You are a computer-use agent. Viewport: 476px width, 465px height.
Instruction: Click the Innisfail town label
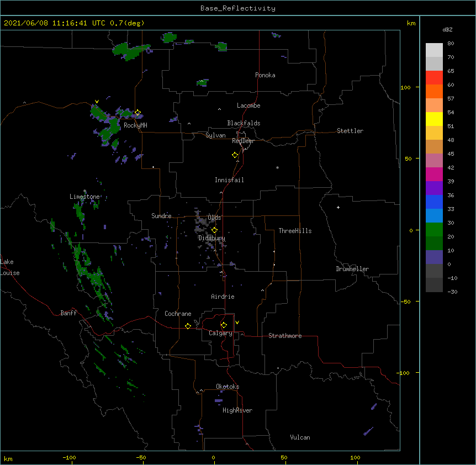[229, 180]
